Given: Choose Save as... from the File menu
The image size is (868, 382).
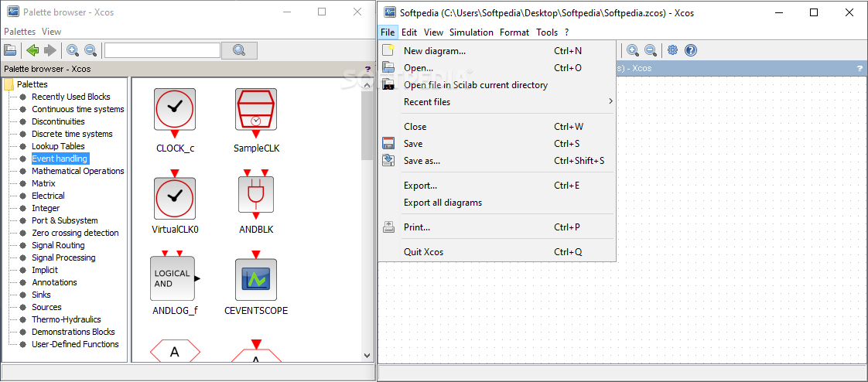Looking at the screenshot, I should coord(497,161).
